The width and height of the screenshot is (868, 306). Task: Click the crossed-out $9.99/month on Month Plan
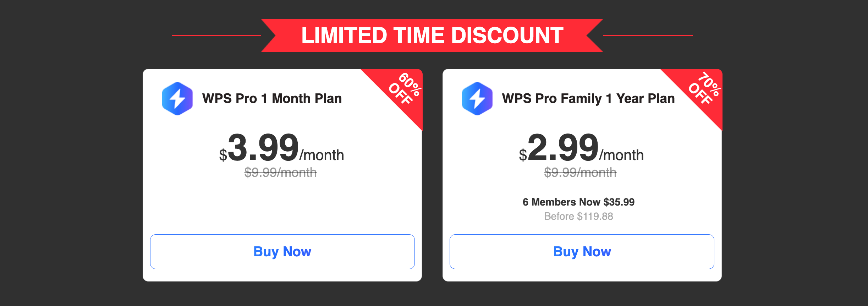(280, 173)
